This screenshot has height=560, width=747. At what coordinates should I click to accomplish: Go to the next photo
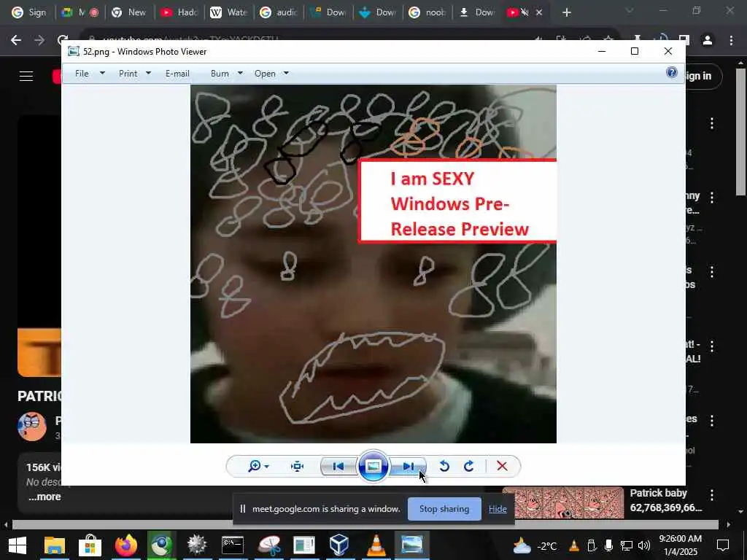click(408, 466)
